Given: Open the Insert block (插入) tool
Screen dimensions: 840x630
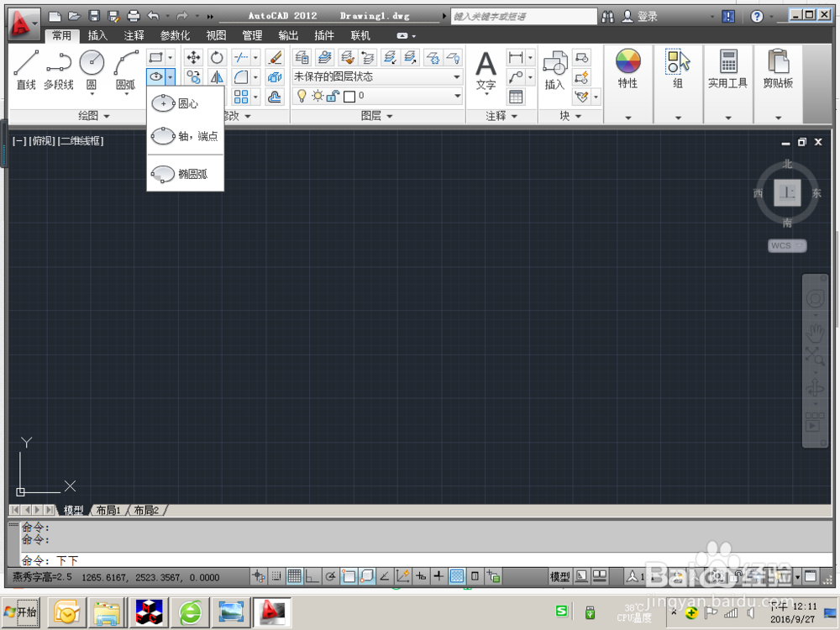Looking at the screenshot, I should 555,70.
